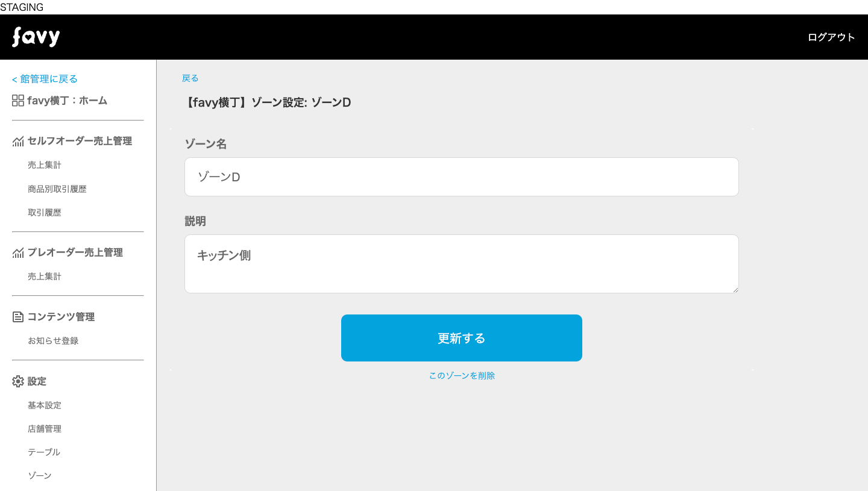
Task: Select 基本設定 in settings menu
Action: point(45,405)
